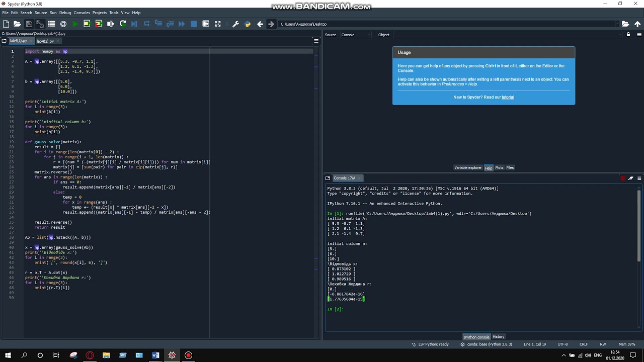Open file using the folder icon
This screenshot has height=362, width=644.
pos(17,24)
